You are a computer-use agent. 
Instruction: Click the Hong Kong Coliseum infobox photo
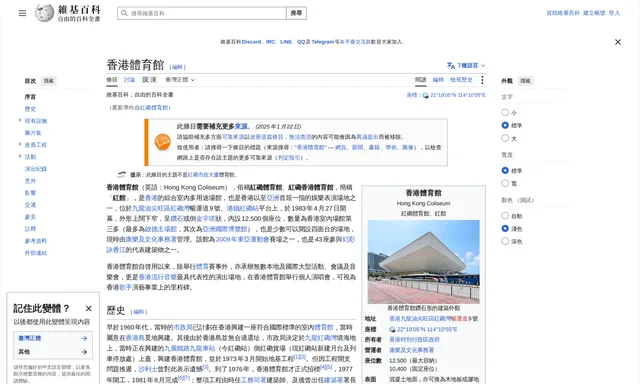coord(424,262)
